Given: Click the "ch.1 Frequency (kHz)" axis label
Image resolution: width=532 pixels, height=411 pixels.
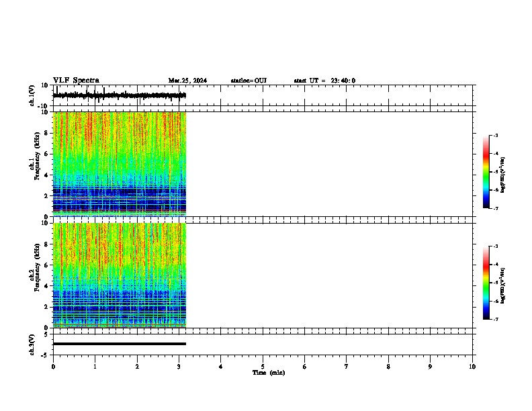Looking at the screenshot, I should pyautogui.click(x=35, y=156).
